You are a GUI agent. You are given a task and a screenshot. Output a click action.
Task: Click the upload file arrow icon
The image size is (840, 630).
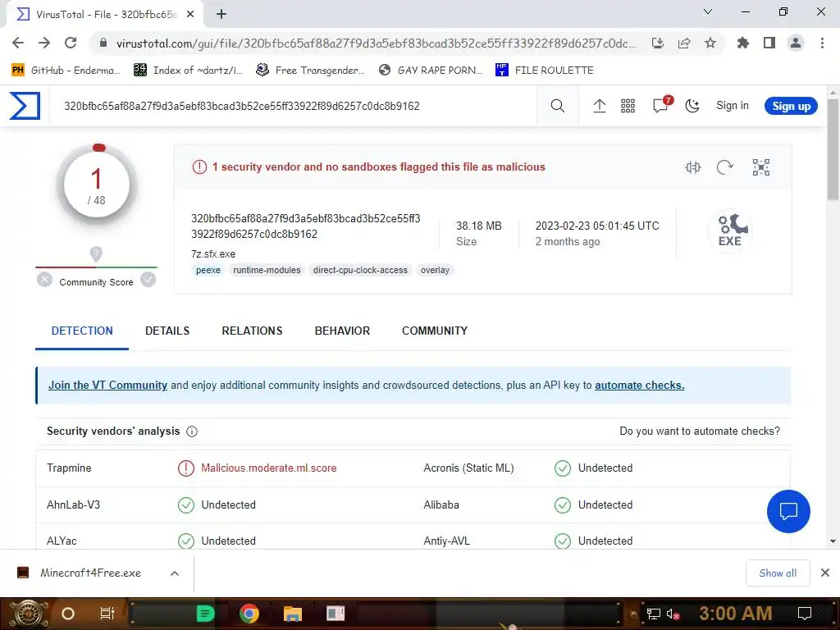[x=600, y=106]
